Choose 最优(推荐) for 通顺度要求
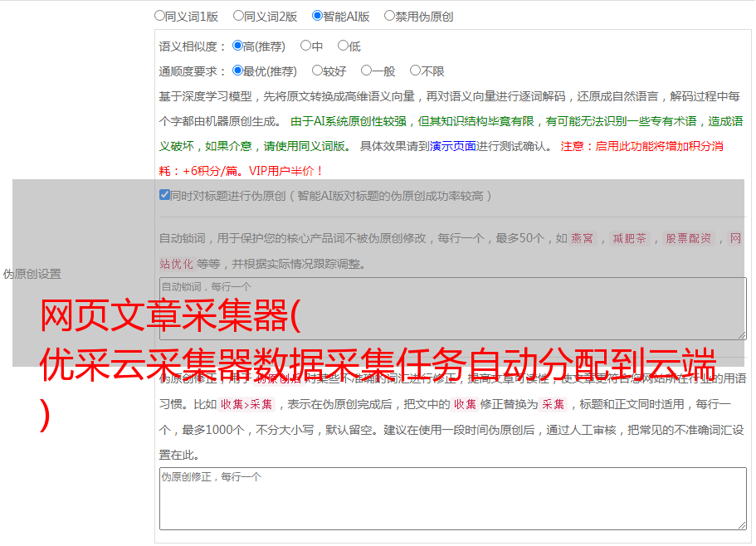Screen dimensions: 756x546 click(237, 71)
